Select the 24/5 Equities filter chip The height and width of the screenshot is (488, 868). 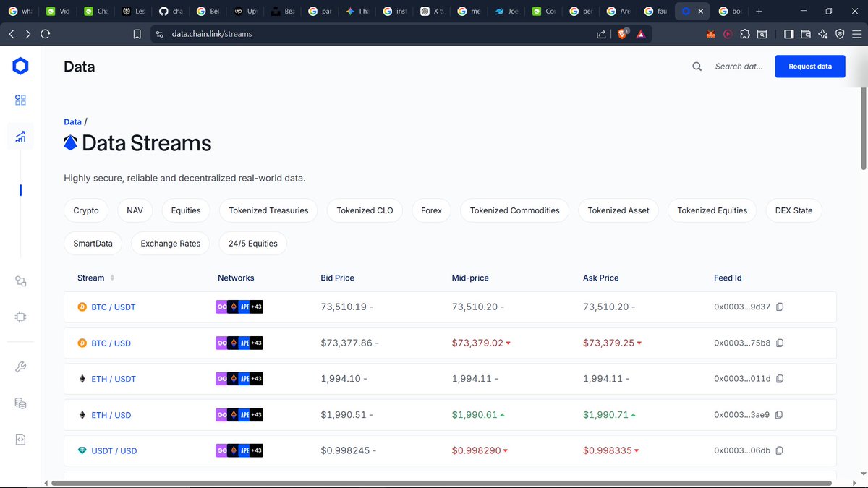(x=253, y=244)
